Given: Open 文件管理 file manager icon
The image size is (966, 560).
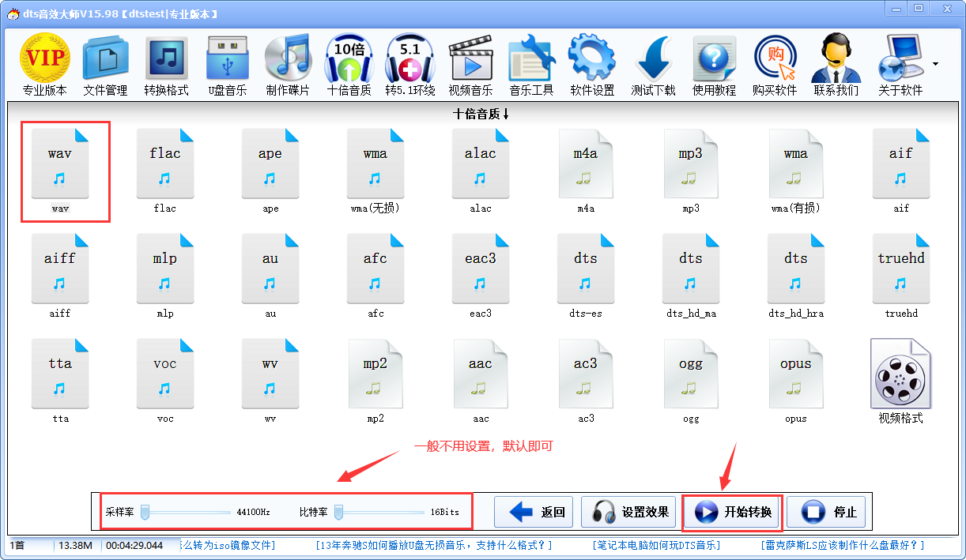Looking at the screenshot, I should coord(105,65).
